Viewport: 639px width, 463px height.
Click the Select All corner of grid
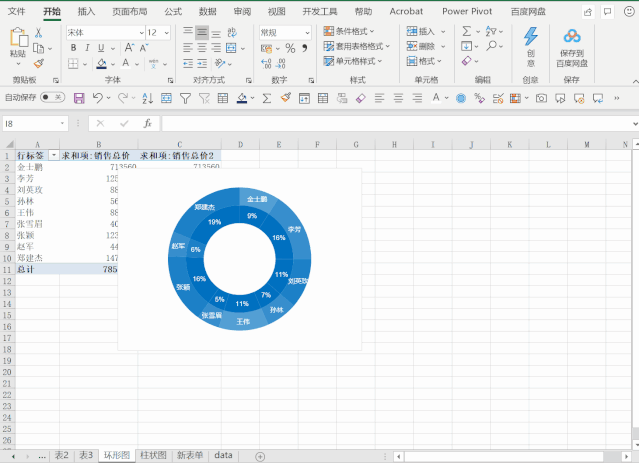pos(9,144)
